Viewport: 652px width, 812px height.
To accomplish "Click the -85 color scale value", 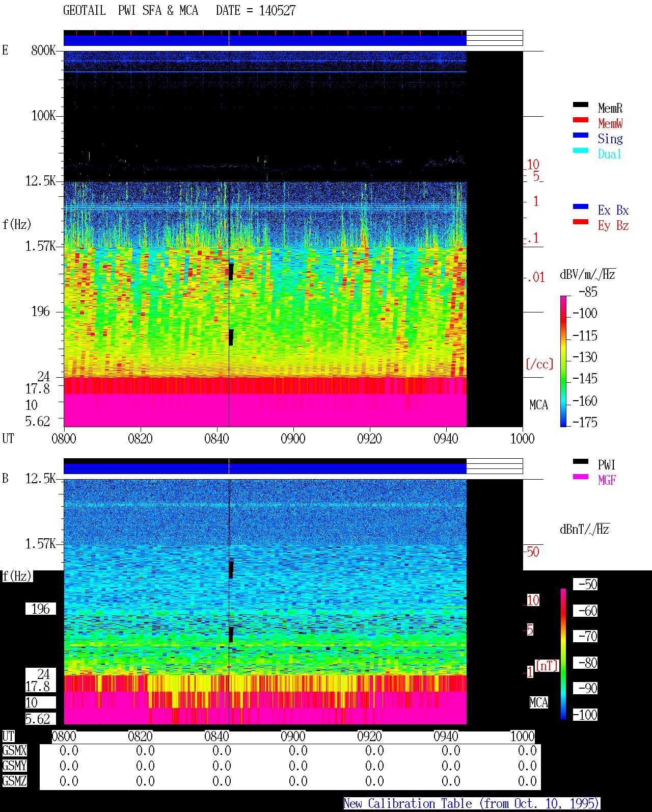I will tap(588, 292).
